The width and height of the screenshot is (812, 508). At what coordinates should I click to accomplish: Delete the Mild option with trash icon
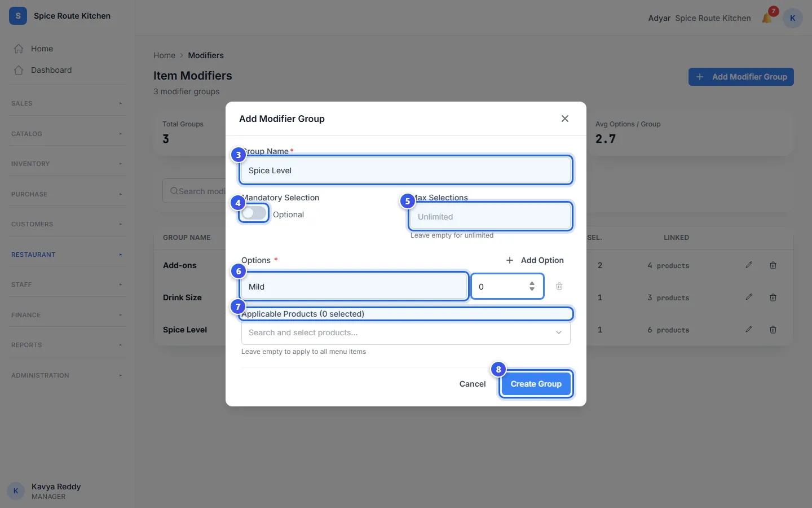pos(559,286)
